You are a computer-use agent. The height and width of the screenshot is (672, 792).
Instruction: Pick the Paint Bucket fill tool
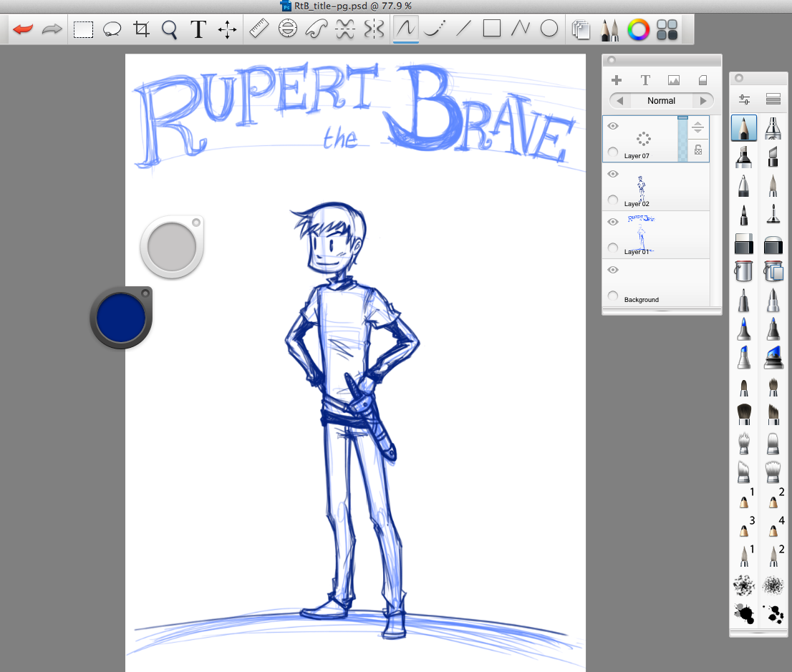744,272
